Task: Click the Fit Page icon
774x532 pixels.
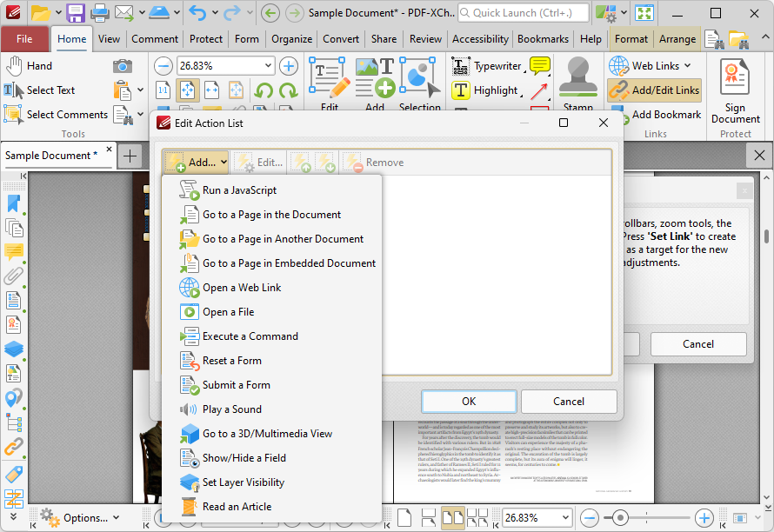Action: [188, 90]
